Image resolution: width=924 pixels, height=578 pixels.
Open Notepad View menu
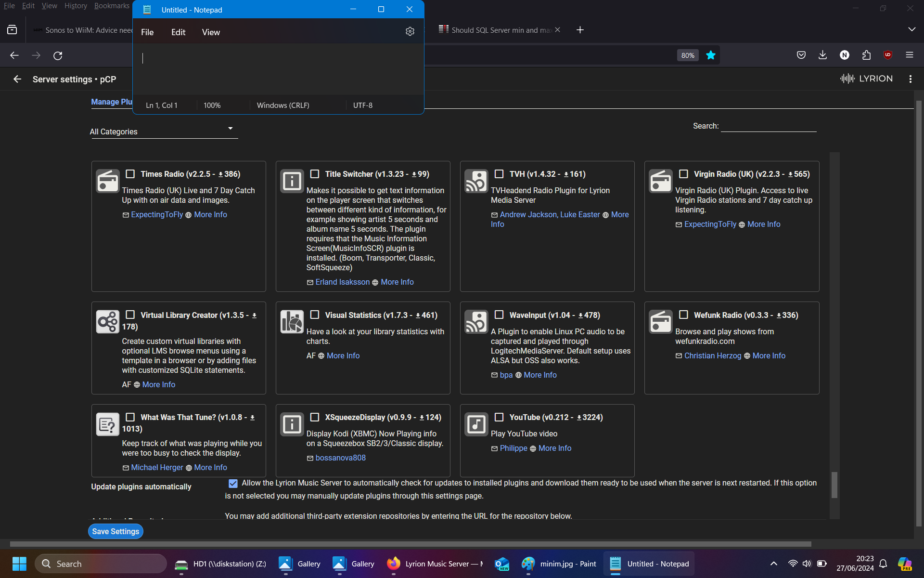[211, 32]
